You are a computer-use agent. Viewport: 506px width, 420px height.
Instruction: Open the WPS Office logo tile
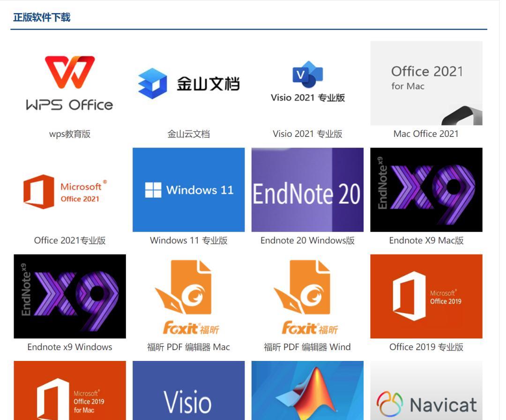70,83
